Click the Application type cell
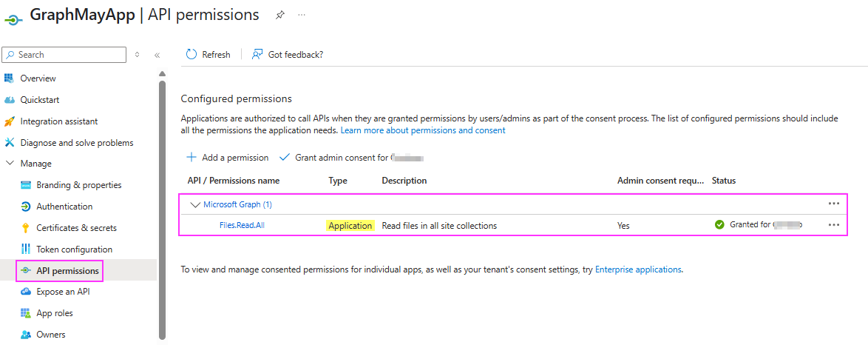The height and width of the screenshot is (345, 868). pyautogui.click(x=350, y=226)
